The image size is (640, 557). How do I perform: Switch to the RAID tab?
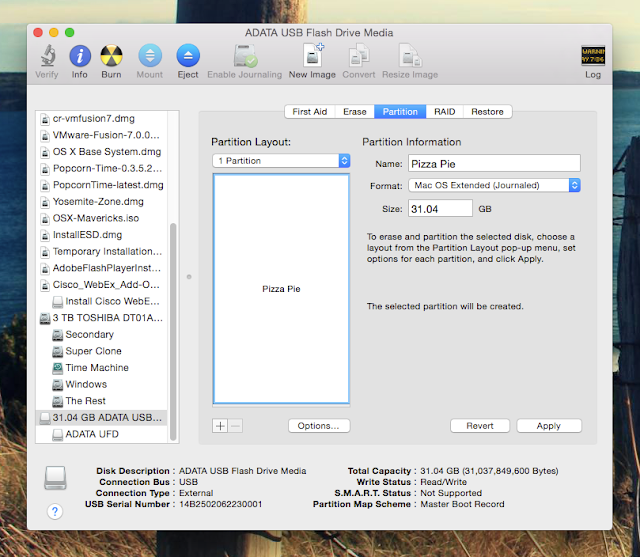(x=444, y=112)
